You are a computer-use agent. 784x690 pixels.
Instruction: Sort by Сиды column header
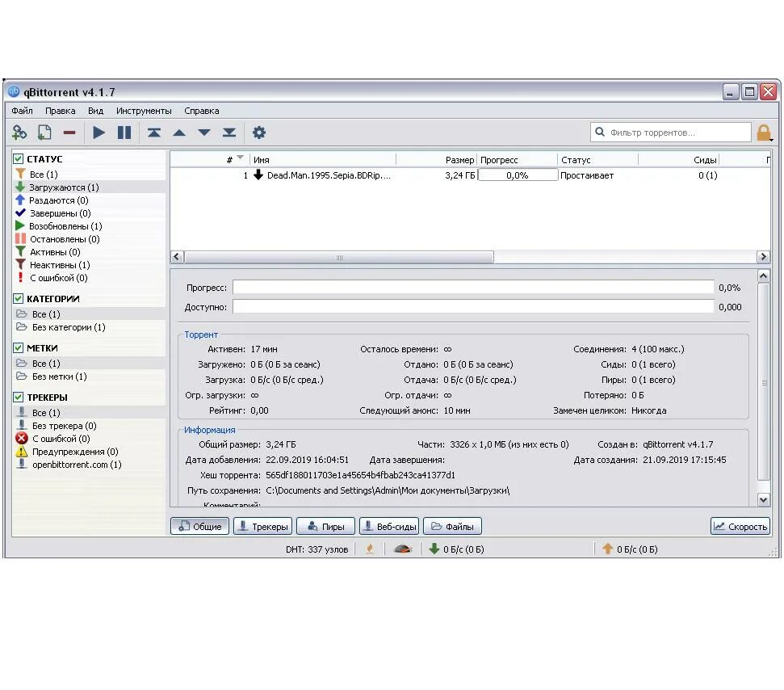click(679, 160)
